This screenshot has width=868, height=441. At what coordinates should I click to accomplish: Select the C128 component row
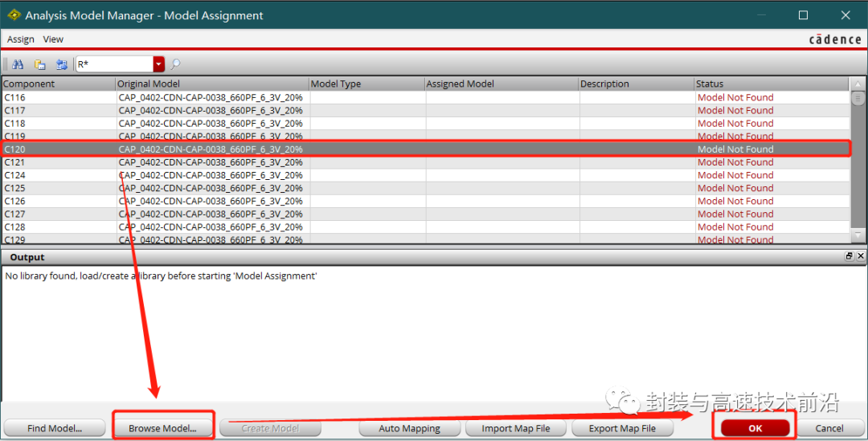pyautogui.click(x=425, y=227)
